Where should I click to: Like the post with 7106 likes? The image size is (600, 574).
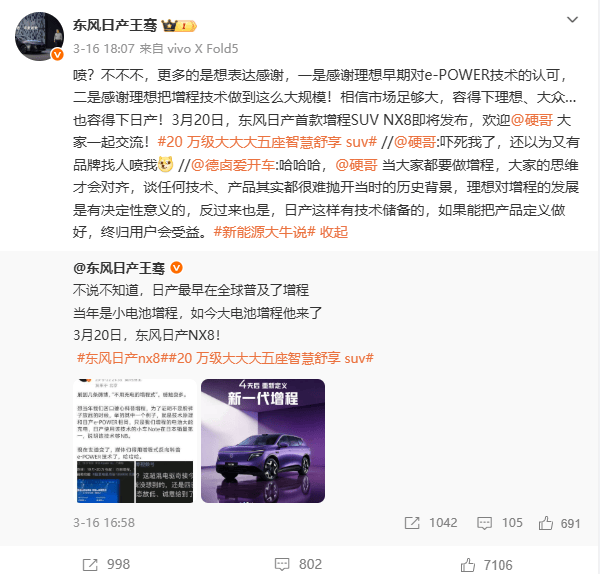click(486, 565)
